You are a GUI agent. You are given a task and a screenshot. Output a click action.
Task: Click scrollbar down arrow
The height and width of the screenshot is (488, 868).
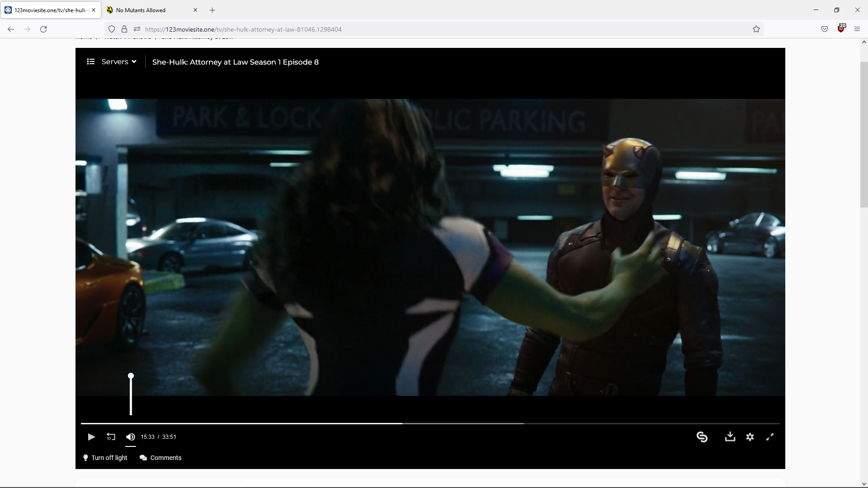pyautogui.click(x=864, y=484)
